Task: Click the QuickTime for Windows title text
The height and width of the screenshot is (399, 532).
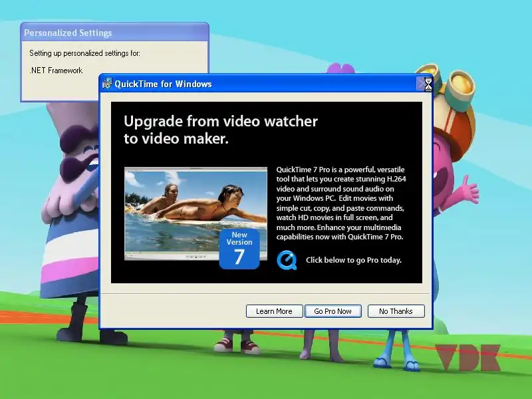Action: (x=163, y=84)
